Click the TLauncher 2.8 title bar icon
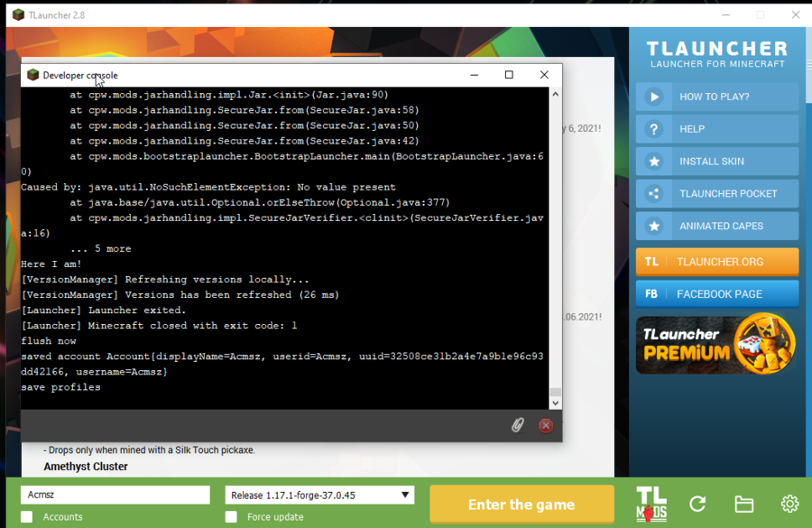812x528 pixels. [x=18, y=15]
